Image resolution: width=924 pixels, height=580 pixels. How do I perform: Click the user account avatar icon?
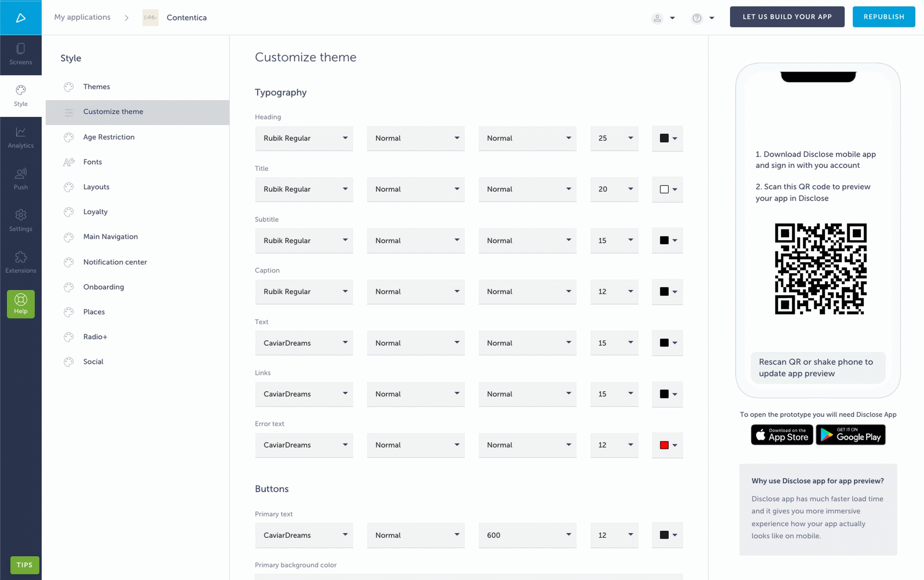pos(657,18)
